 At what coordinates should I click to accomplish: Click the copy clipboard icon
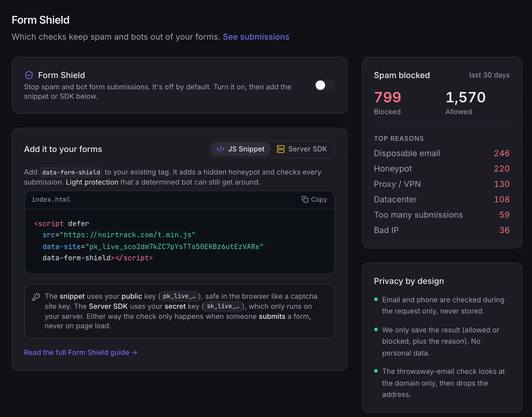coord(305,199)
